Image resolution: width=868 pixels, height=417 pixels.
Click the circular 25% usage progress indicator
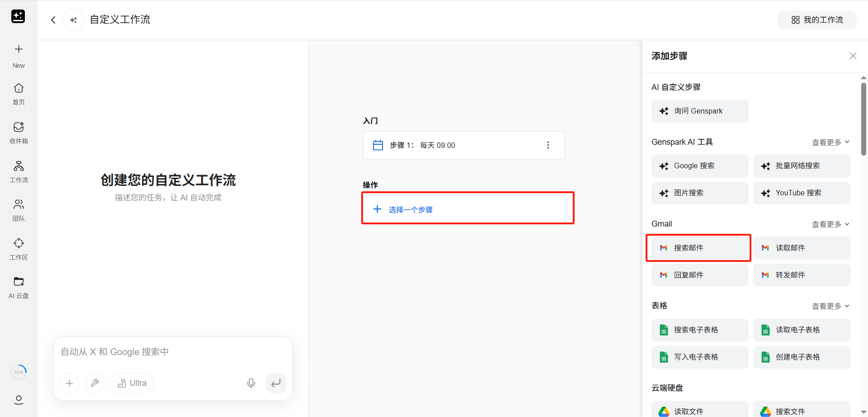tap(19, 372)
